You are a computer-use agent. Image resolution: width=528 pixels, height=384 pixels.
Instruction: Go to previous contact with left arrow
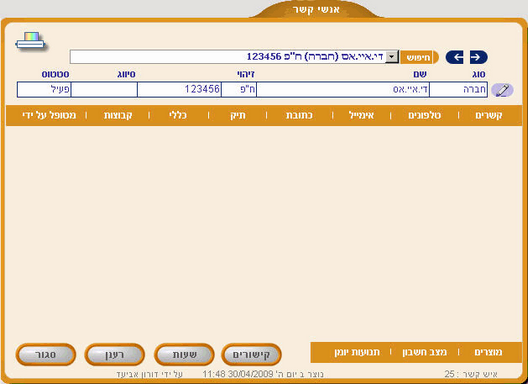455,57
